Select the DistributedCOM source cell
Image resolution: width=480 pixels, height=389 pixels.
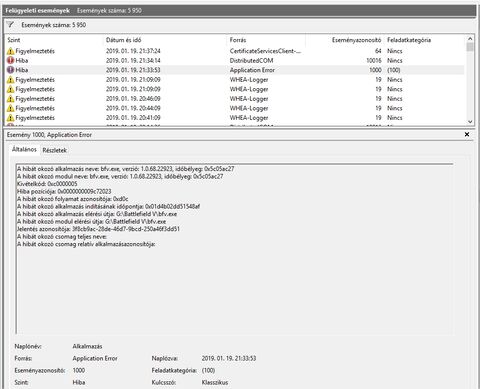[x=251, y=60]
